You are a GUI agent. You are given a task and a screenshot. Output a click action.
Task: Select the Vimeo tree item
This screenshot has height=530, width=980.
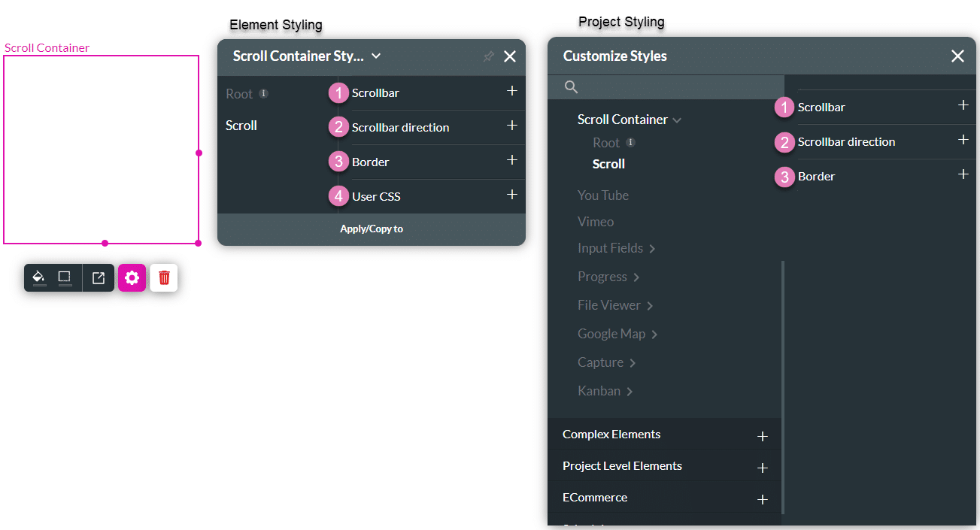[x=596, y=221]
